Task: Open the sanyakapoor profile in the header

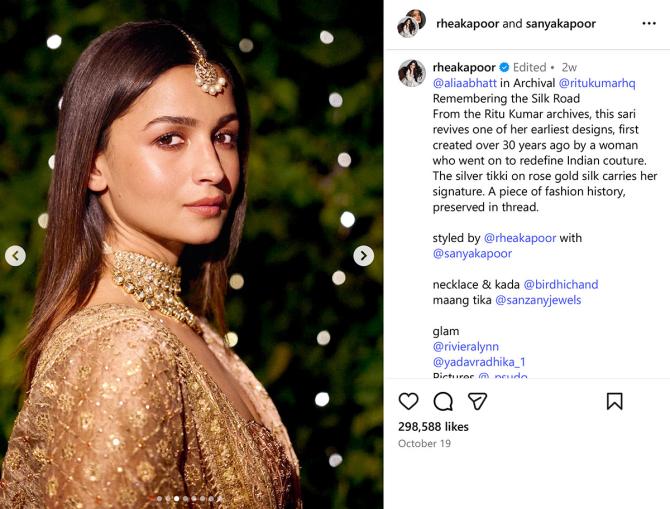Action: [x=560, y=23]
